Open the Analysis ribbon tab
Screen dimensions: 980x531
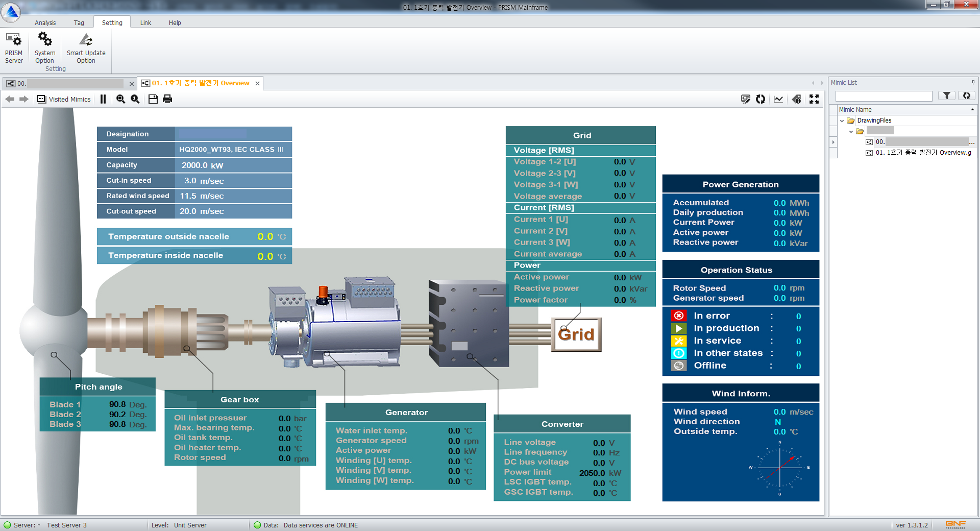pyautogui.click(x=45, y=22)
